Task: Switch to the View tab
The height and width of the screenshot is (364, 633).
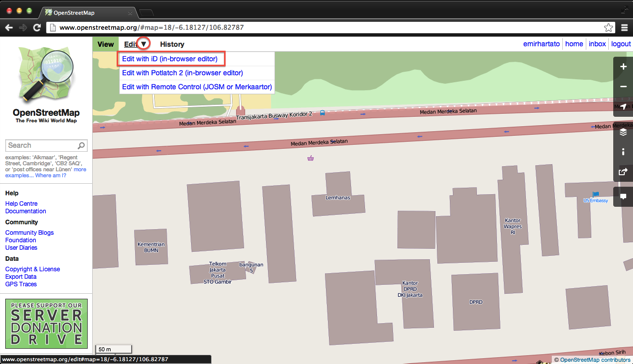Action: click(x=105, y=44)
